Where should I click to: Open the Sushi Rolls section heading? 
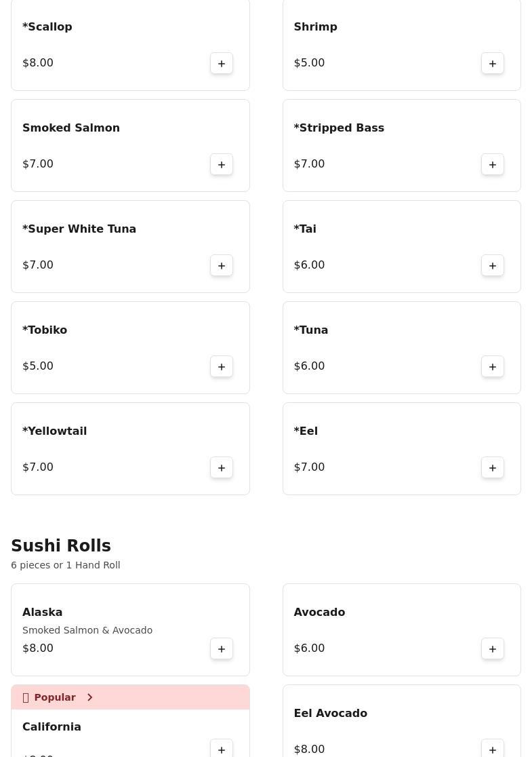coord(61,545)
